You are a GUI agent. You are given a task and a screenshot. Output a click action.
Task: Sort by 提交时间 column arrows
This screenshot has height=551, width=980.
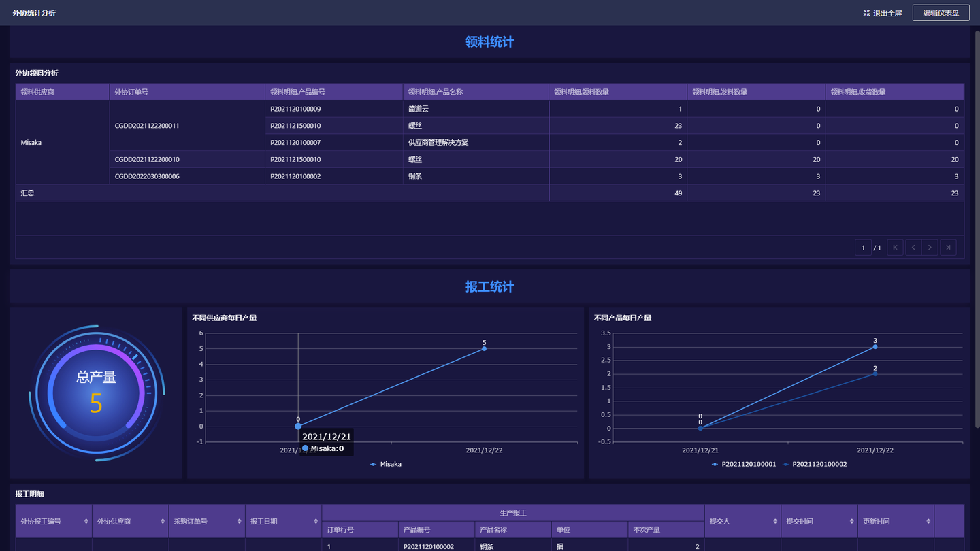[x=851, y=521]
